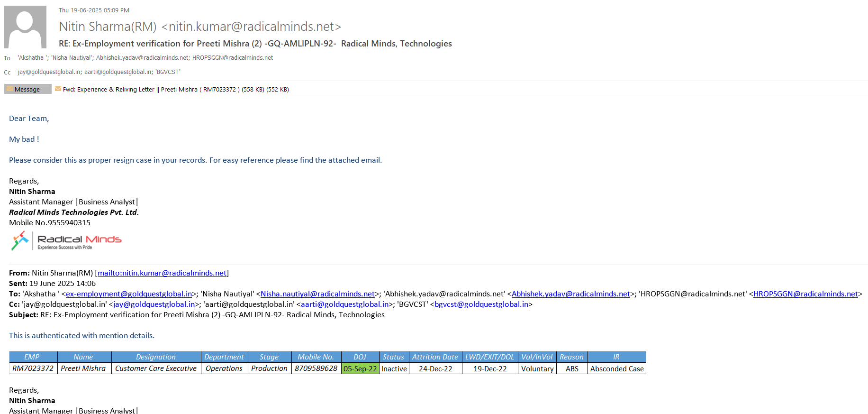Open the blue jay@goldquestglobal.in hyperlink

(154, 304)
